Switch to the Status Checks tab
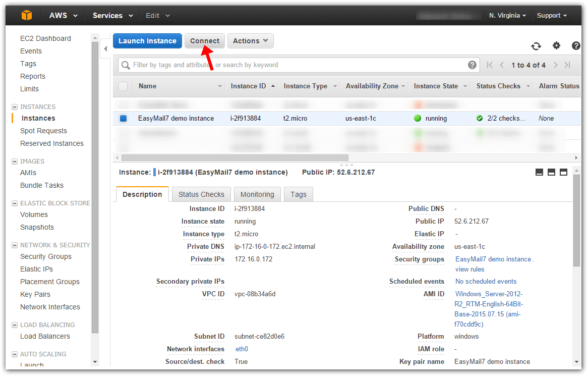Screen dimensions: 588x376 pos(201,194)
